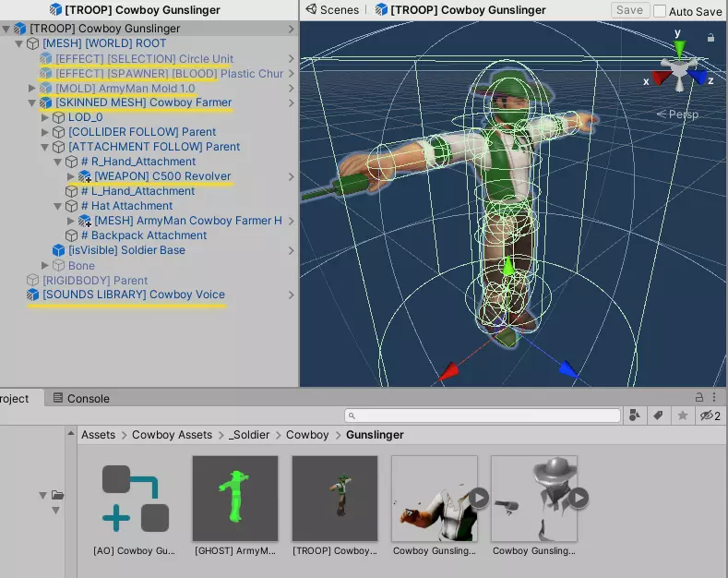This screenshot has height=578, width=728.
Task: Play the second Cowboy Gunsling... hat preview
Action: pyautogui.click(x=579, y=498)
